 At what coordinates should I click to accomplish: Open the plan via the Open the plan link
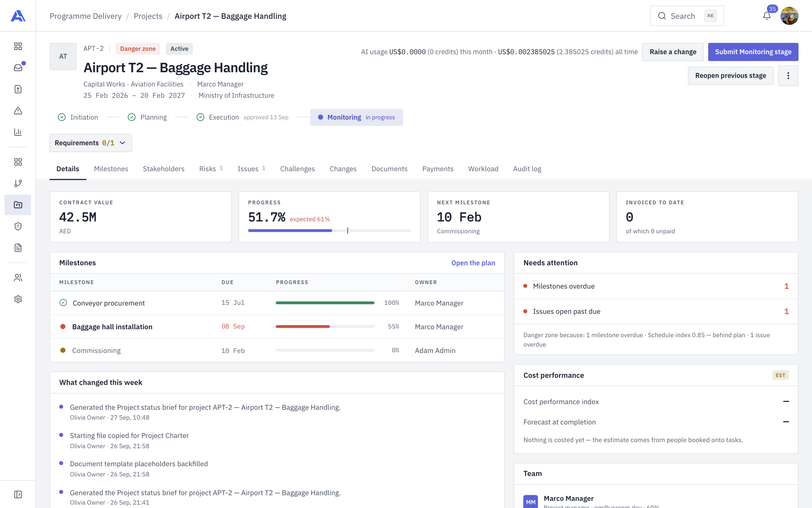click(x=473, y=263)
